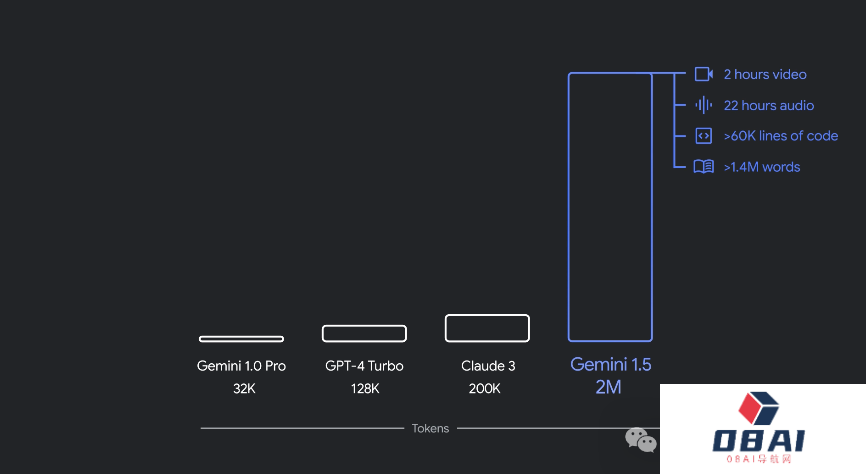Click the red and blue cube logo
Viewport: 866px width, 474px height.
pos(758,408)
